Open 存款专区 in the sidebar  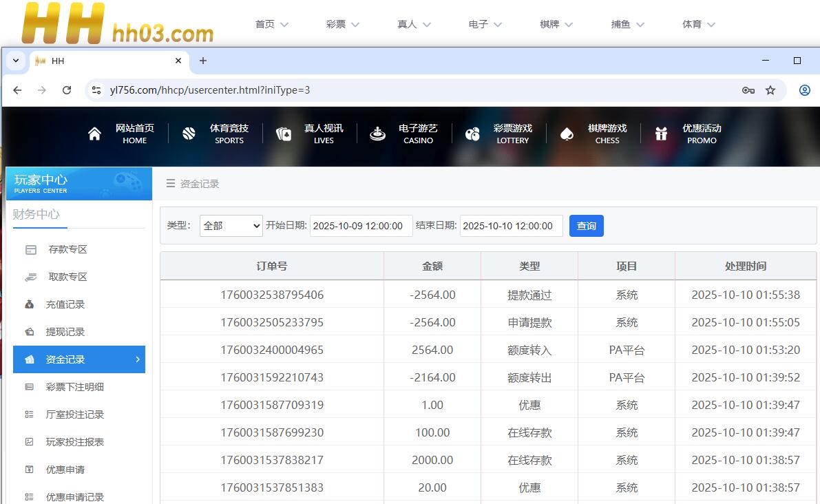[67, 249]
